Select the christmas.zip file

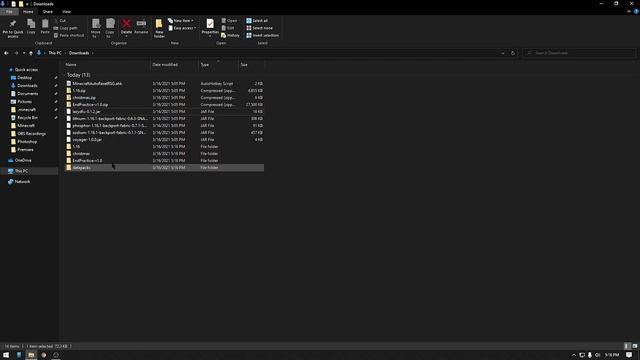pos(164,98)
